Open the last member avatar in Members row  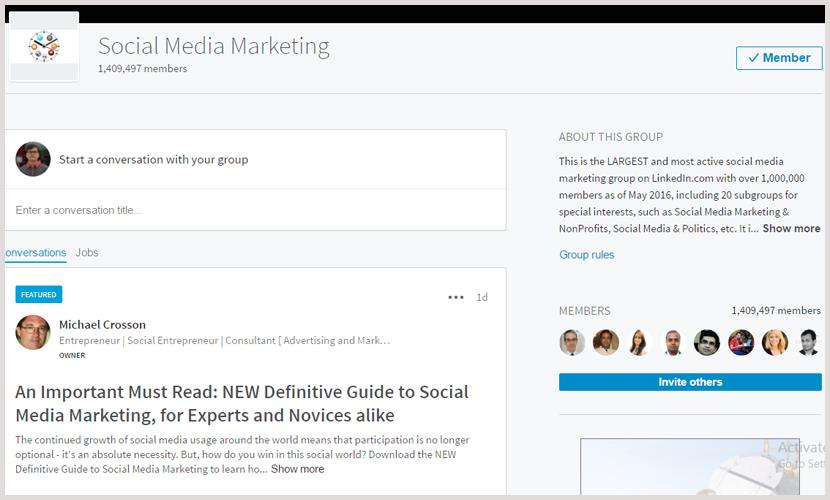[x=809, y=342]
